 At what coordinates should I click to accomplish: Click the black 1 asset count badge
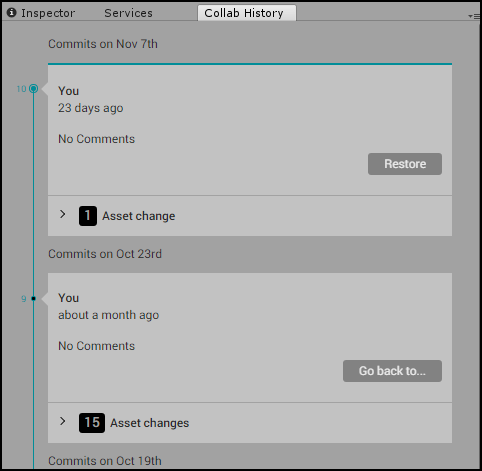(x=88, y=216)
